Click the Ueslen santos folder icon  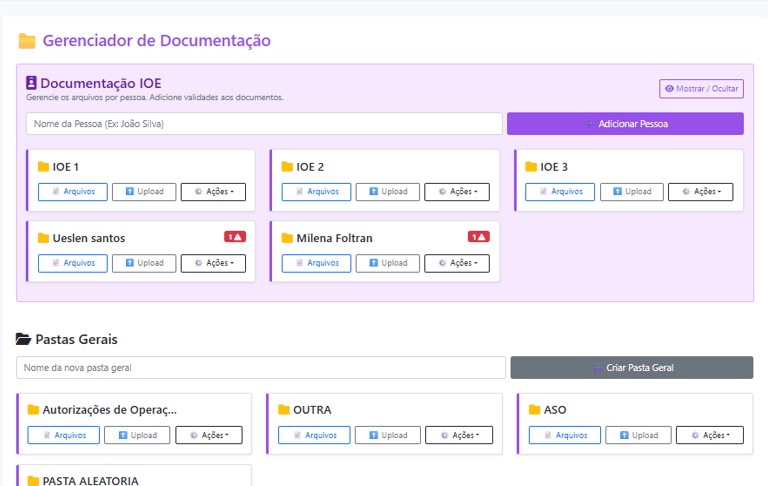click(x=43, y=238)
